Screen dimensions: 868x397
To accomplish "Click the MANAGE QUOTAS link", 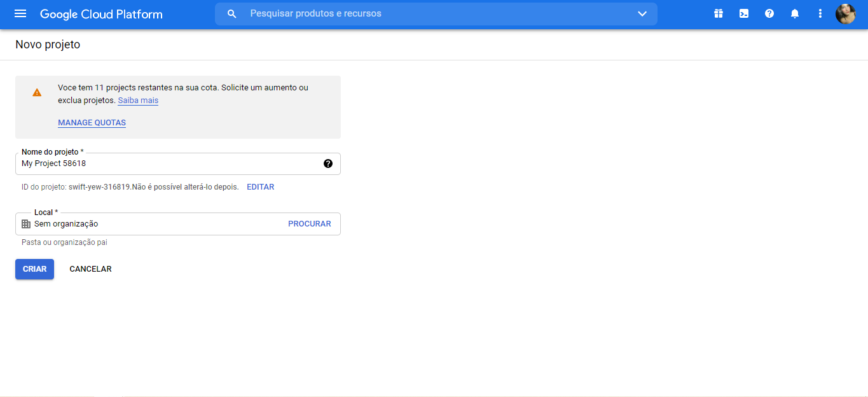I will [92, 123].
